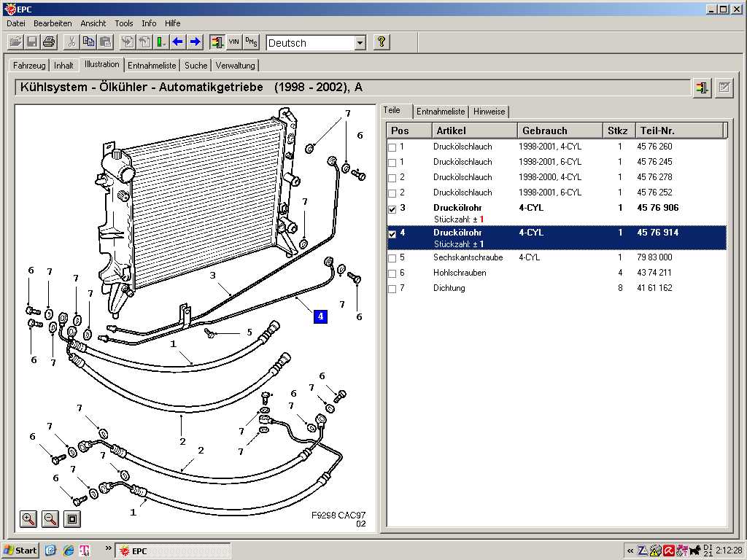Click the Stkz column header
This screenshot has width=747, height=560.
coord(619,131)
